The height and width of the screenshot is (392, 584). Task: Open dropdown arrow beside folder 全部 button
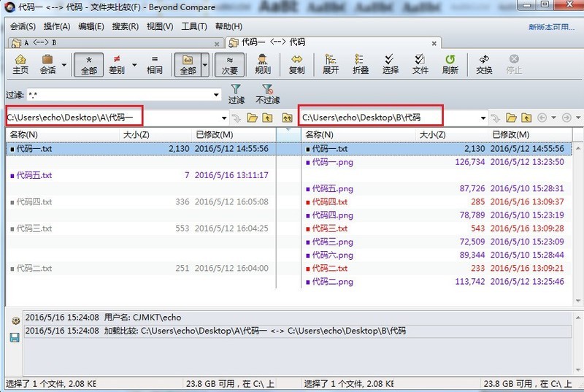pos(205,65)
